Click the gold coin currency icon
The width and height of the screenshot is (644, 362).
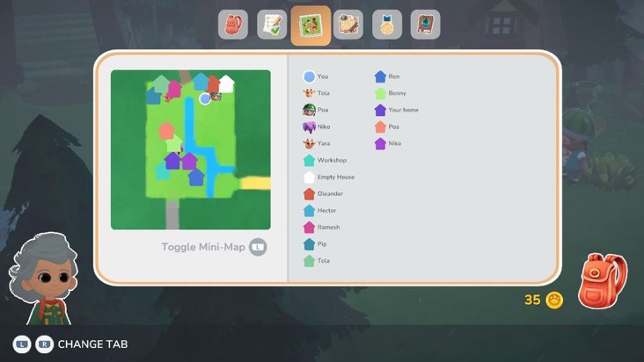coord(554,300)
